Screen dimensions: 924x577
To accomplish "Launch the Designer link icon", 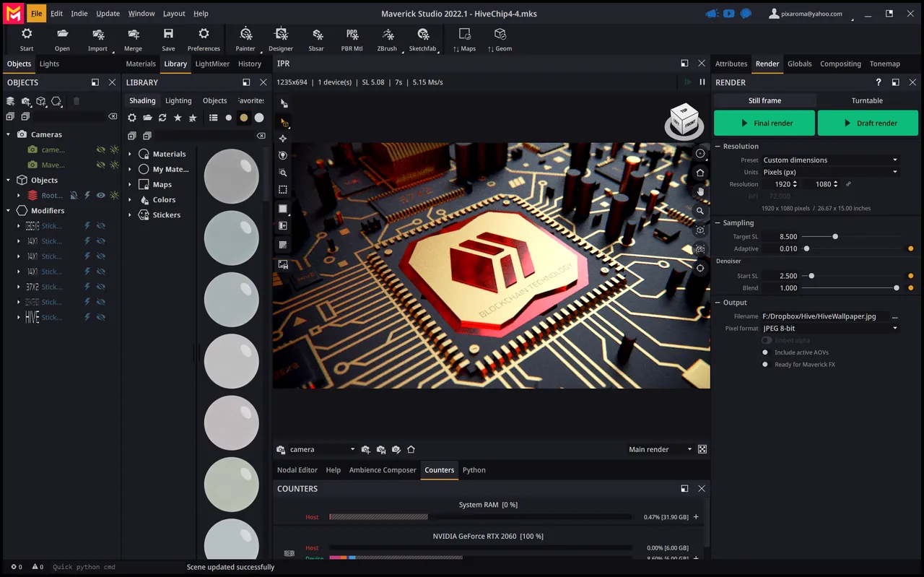I will tap(281, 34).
